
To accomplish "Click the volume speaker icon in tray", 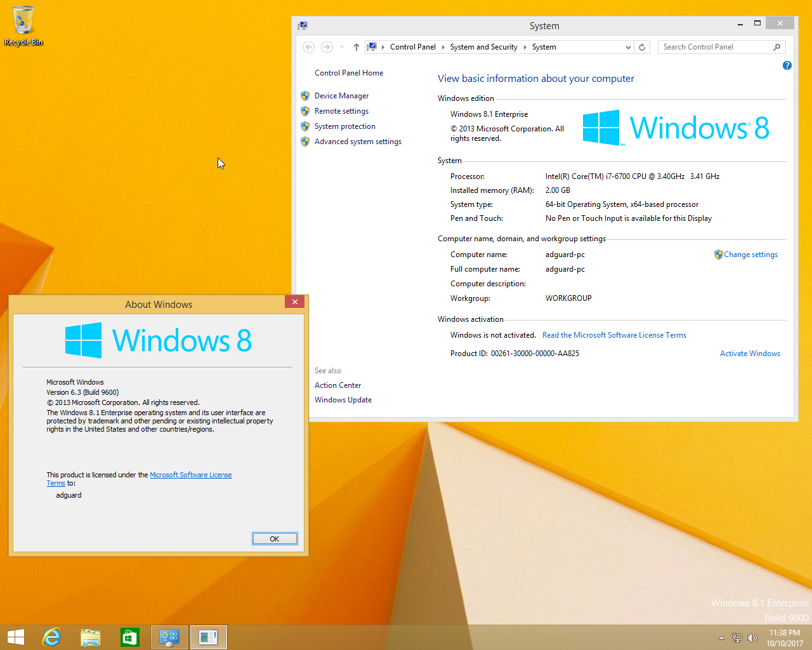I will (752, 638).
